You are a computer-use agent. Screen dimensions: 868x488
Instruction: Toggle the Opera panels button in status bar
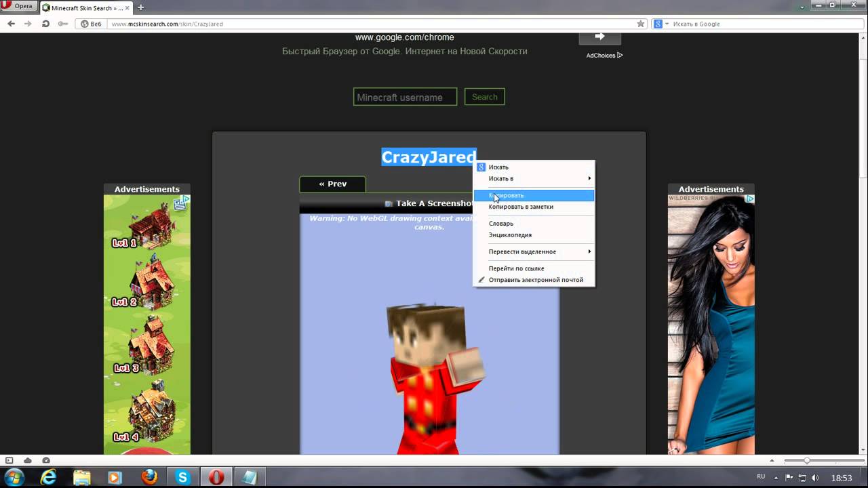(x=9, y=460)
